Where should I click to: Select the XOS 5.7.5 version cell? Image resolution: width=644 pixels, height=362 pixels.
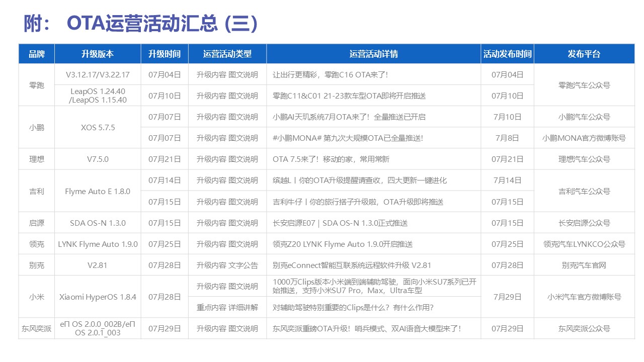coord(98,127)
